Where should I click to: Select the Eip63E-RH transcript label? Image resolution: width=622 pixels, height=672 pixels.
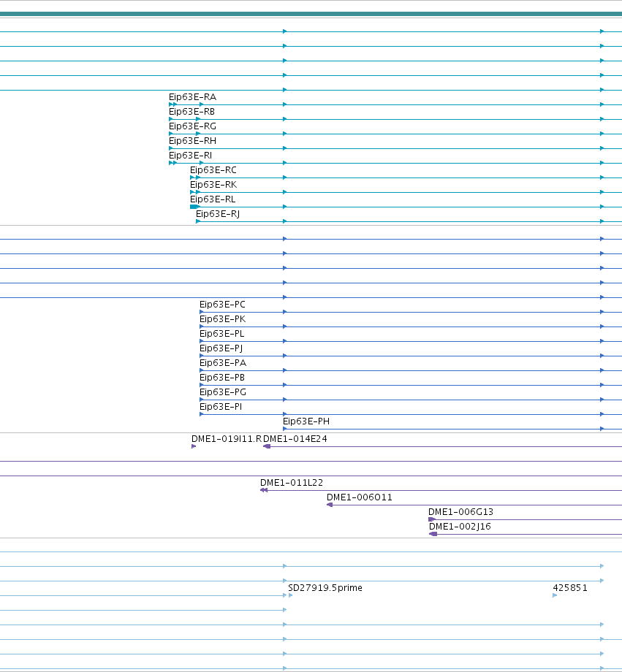pyautogui.click(x=193, y=140)
